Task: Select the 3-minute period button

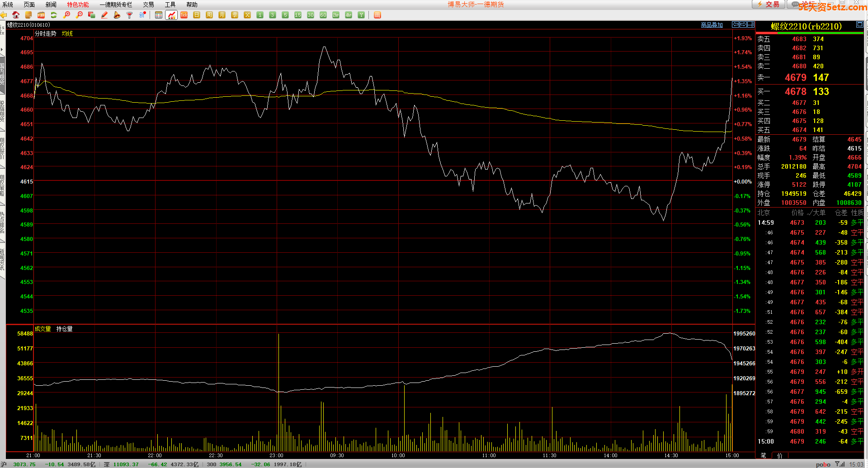Action: click(x=273, y=15)
